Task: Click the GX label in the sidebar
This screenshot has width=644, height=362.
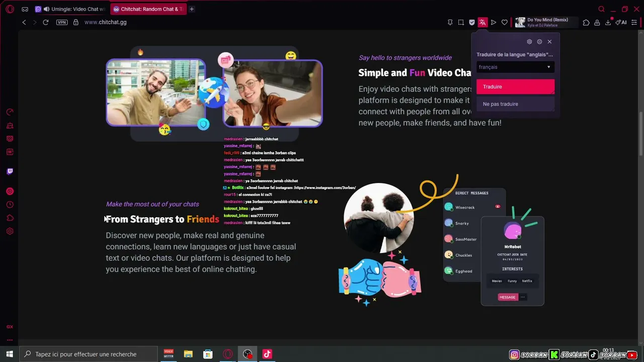Action: click(10, 327)
